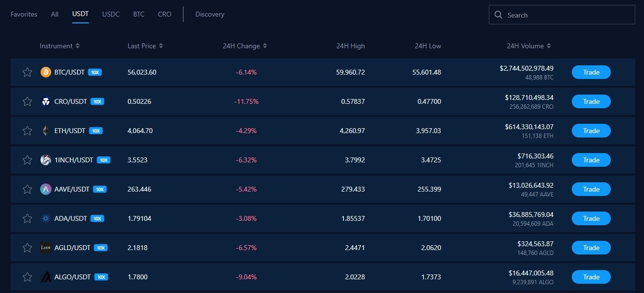This screenshot has width=644, height=293.
Task: Open the Favorites tab
Action: click(x=24, y=14)
